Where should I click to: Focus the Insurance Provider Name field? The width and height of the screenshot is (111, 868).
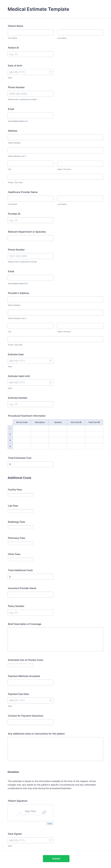[30, 594]
